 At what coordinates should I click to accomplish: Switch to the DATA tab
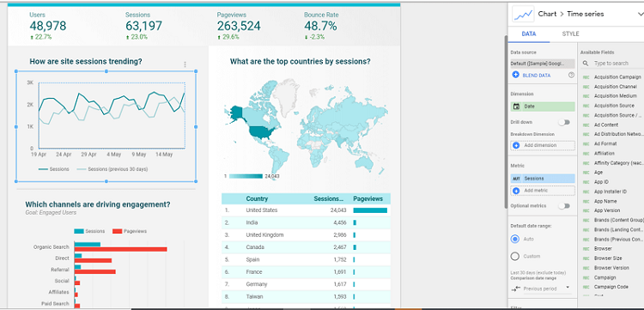529,34
